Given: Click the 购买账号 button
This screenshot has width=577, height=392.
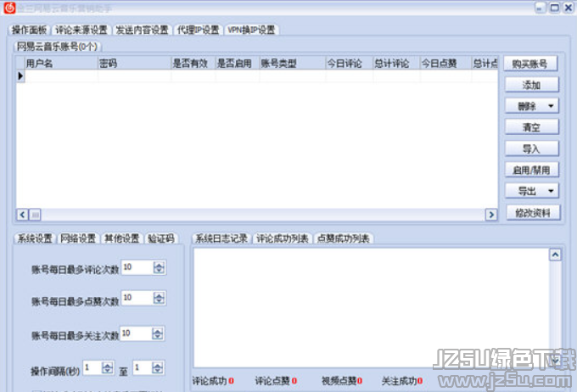Looking at the screenshot, I should 530,64.
